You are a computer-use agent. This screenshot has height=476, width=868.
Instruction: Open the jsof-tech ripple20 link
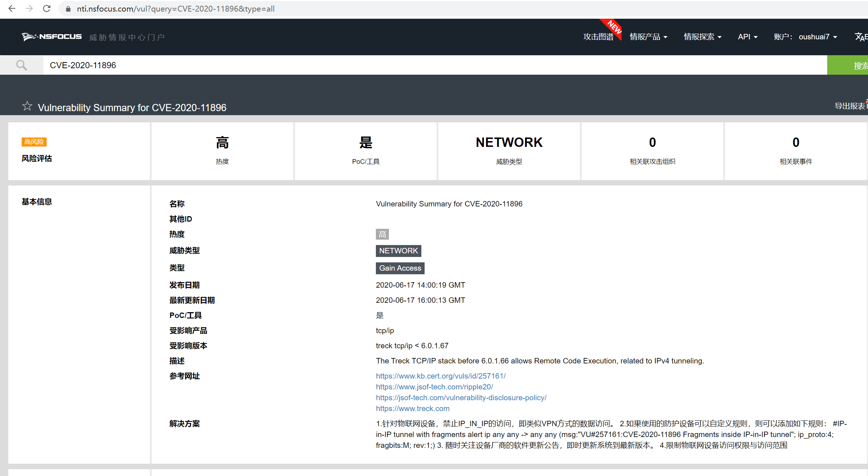(434, 387)
